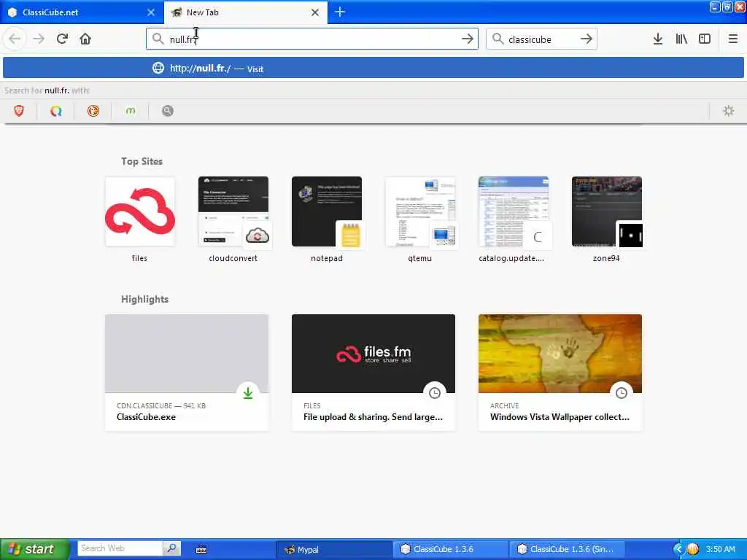Open the ClassiCube.exe download highlight
747x560 pixels.
pyautogui.click(x=187, y=373)
